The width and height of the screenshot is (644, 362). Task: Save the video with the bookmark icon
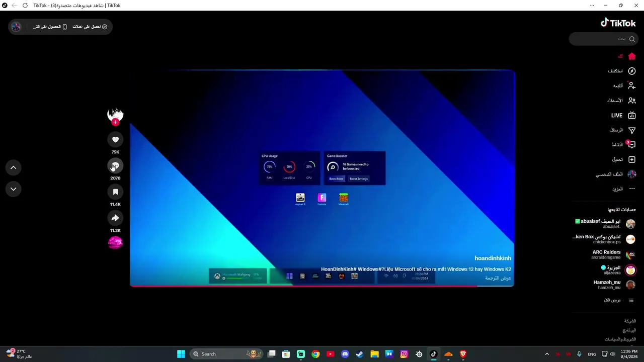tap(115, 192)
